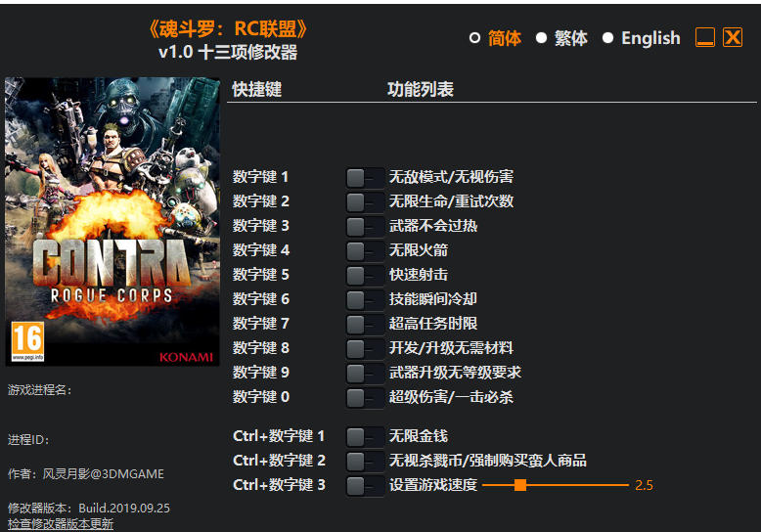Click the Build.2019.09.25 version text
Viewport: 761px width, 532px height.
pyautogui.click(x=124, y=509)
